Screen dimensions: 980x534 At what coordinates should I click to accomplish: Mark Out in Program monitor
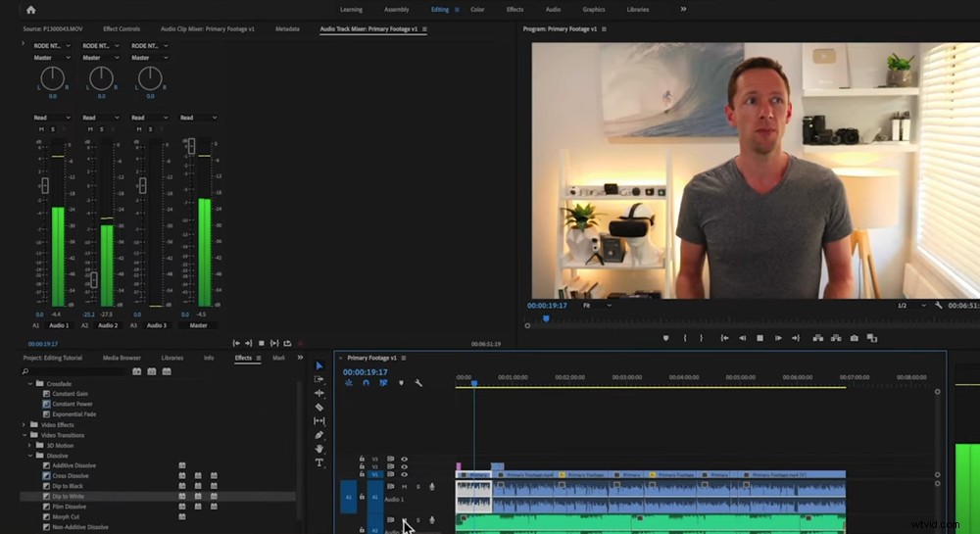pyautogui.click(x=702, y=338)
